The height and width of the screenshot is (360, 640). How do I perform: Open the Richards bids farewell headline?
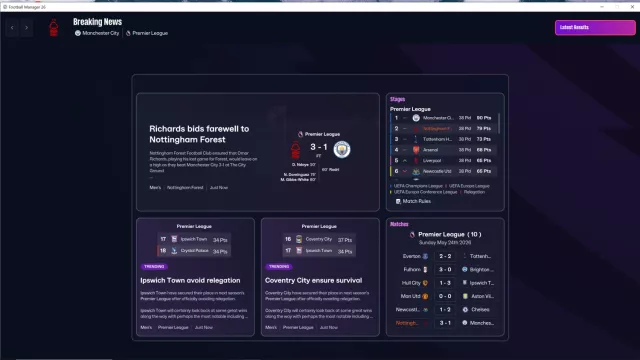coord(199,134)
